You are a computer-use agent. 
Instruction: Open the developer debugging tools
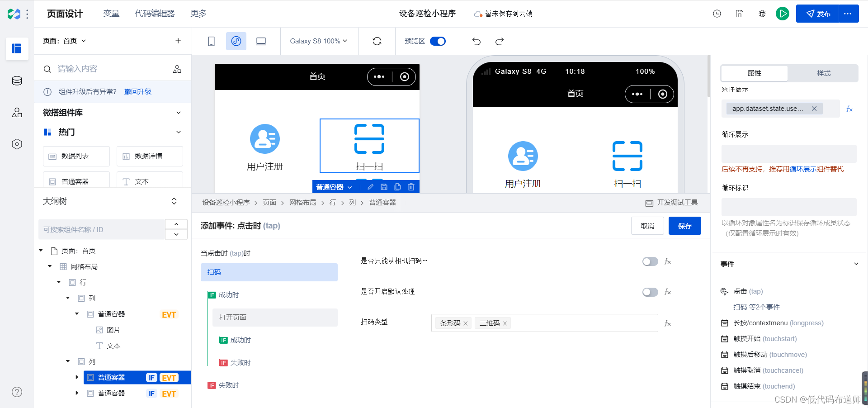(672, 203)
